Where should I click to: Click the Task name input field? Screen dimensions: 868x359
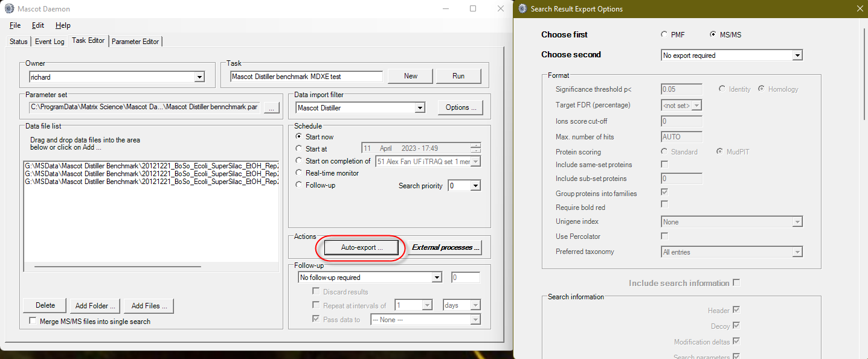coord(306,77)
